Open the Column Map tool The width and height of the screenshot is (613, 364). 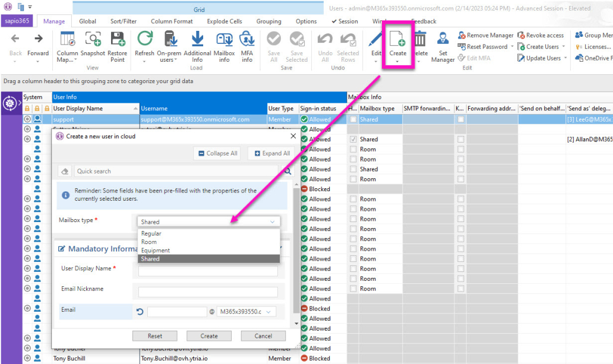(67, 46)
